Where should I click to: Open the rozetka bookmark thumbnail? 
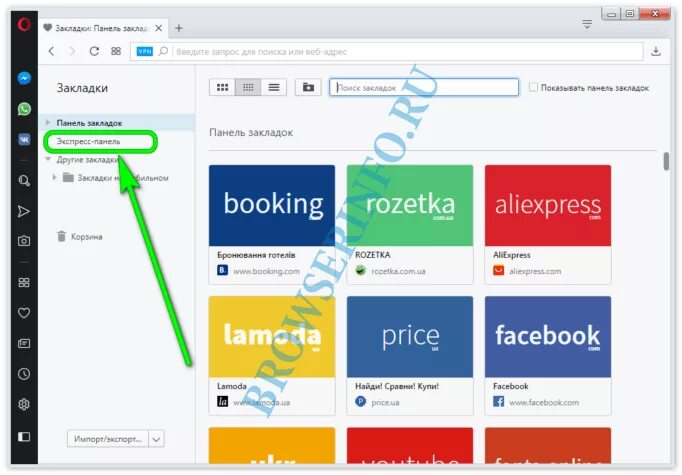point(410,205)
